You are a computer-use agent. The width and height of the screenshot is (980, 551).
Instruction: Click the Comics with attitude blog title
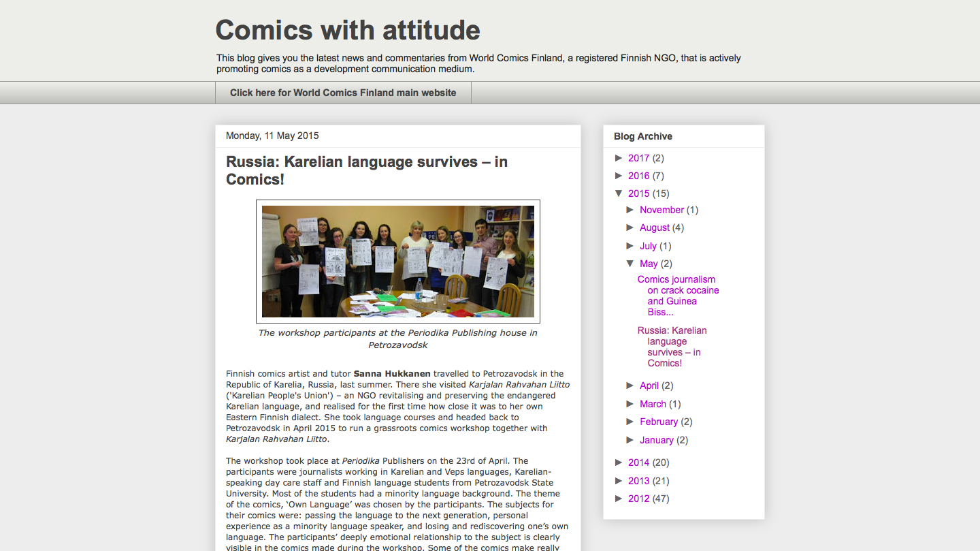tap(348, 30)
